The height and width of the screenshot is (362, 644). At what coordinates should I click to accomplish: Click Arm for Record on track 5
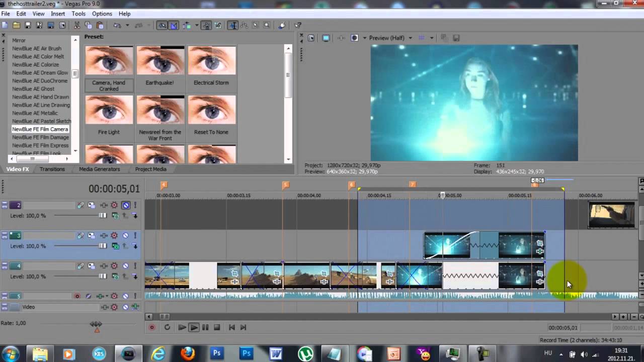click(77, 296)
